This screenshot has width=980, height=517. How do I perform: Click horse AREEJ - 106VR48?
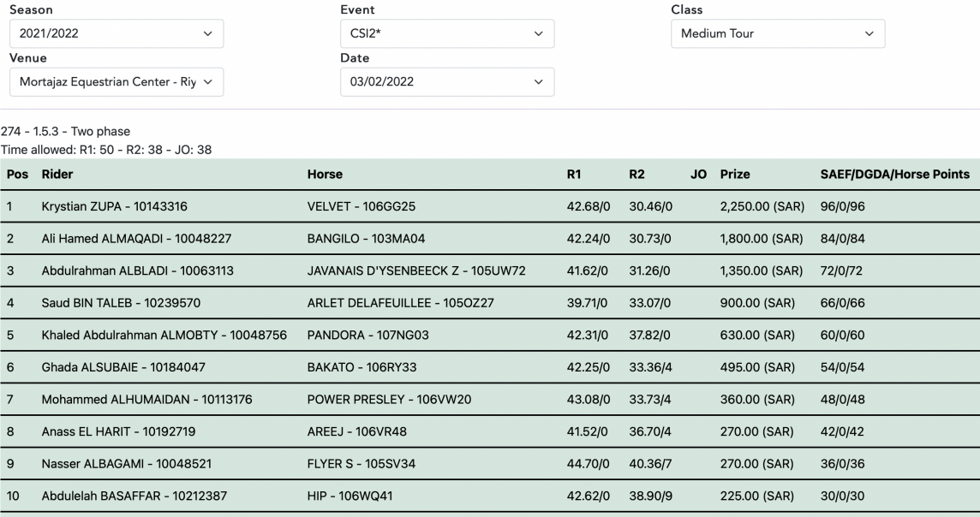(357, 431)
